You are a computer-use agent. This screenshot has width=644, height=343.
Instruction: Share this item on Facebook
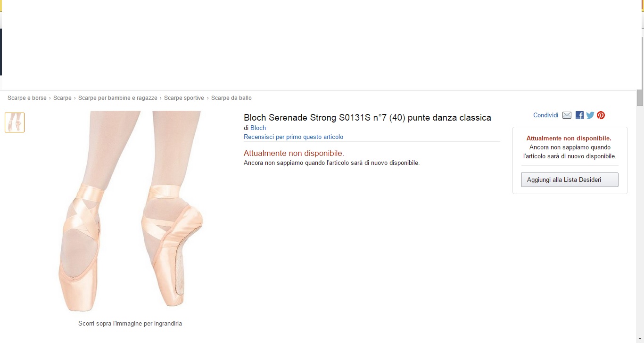pos(579,115)
